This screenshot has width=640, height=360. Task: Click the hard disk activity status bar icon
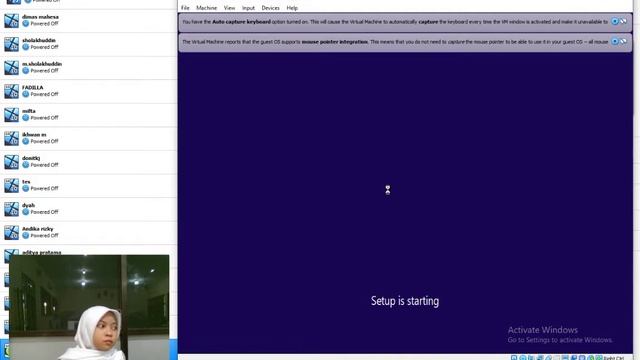click(x=514, y=358)
